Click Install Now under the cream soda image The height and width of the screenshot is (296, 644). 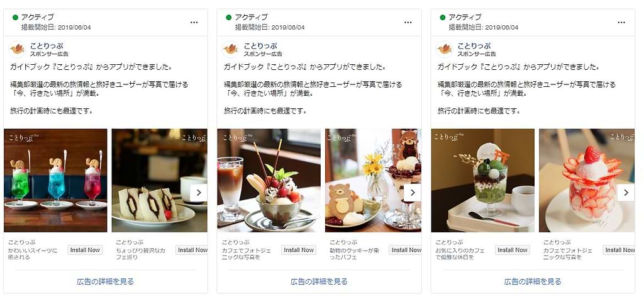click(85, 250)
